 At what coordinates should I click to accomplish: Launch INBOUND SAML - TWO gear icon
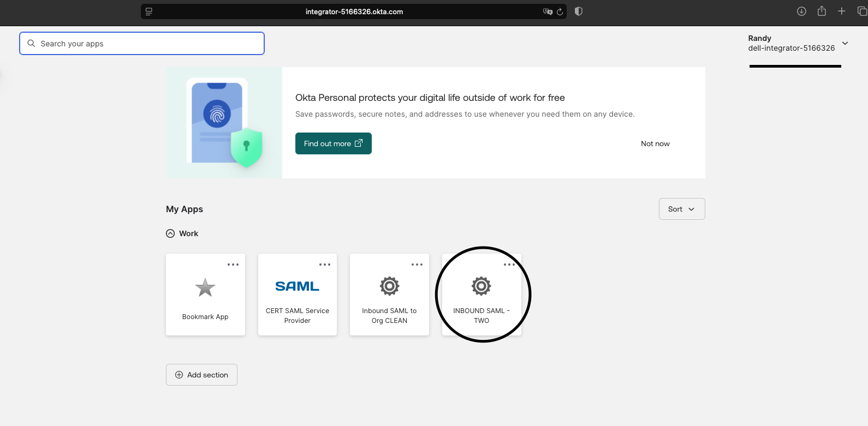[481, 286]
